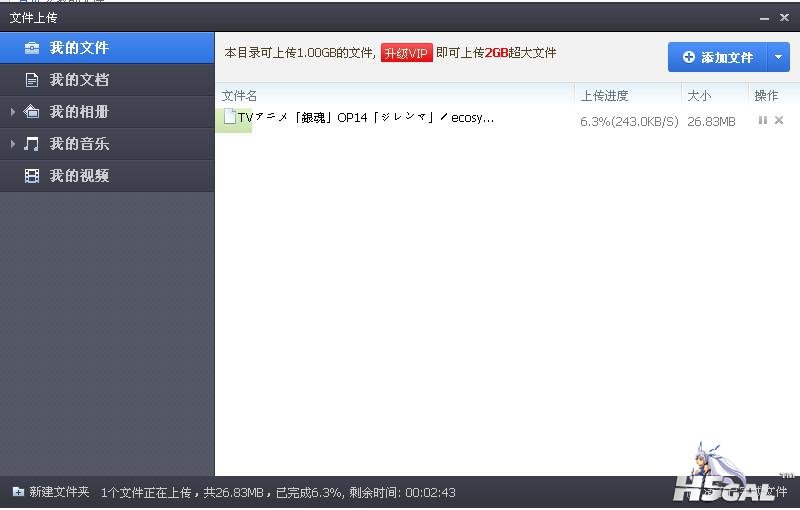Screen dimensions: 800x510
Task: Click the film strip icon beside 我的视频
Action: click(x=32, y=176)
